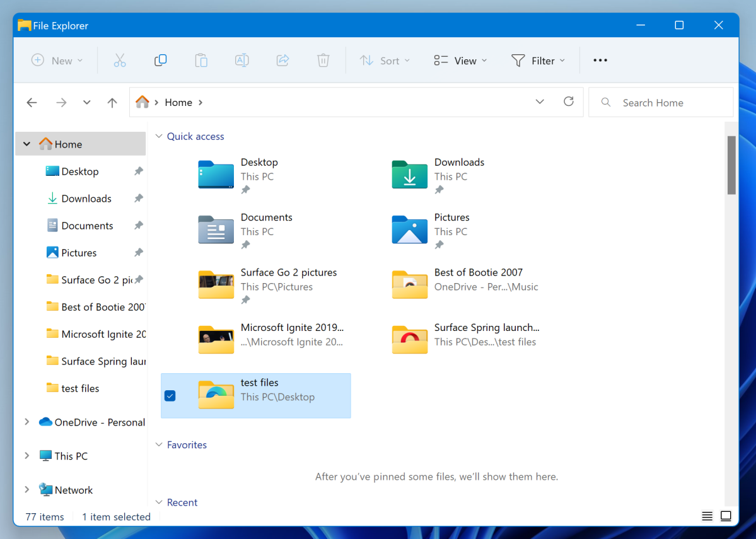Collapse the Quick access section
This screenshot has width=756, height=539.
(159, 136)
